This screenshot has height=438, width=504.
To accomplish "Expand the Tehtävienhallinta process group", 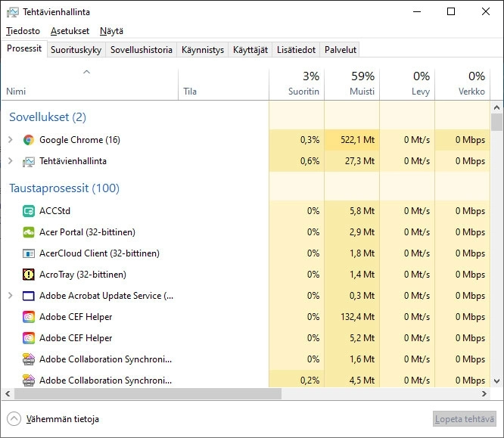I will coord(10,161).
